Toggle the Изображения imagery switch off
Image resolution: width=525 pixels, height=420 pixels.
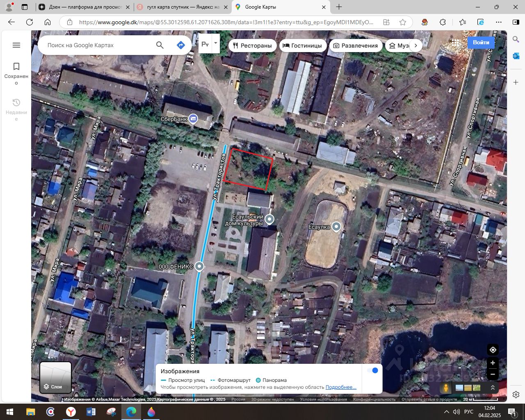point(372,370)
